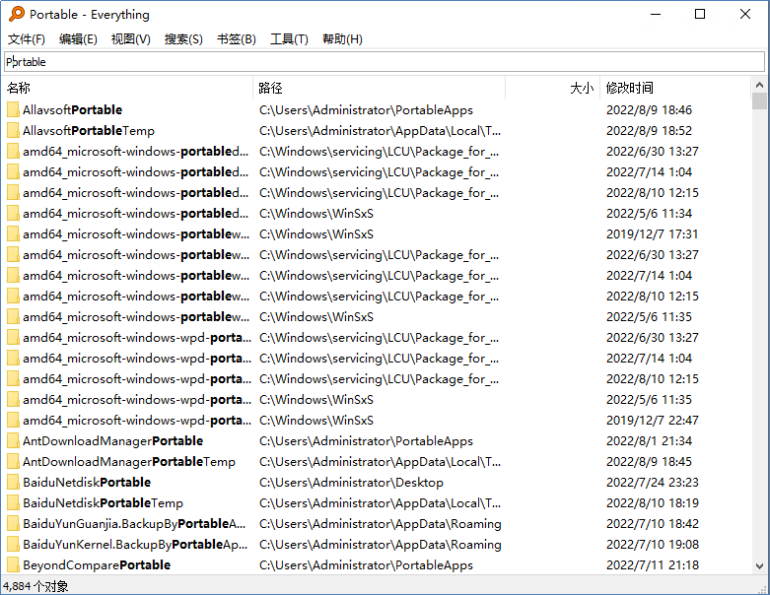Click date 2022/8/1 21:34

tap(649, 441)
